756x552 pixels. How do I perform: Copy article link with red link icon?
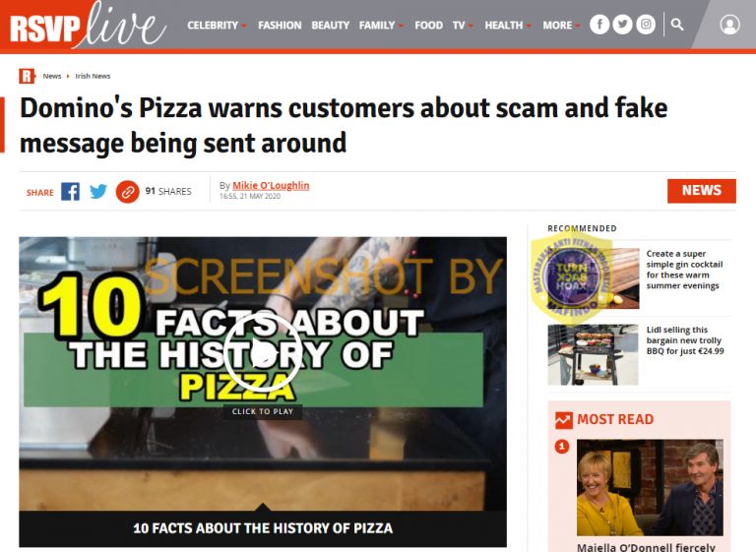coord(127,192)
